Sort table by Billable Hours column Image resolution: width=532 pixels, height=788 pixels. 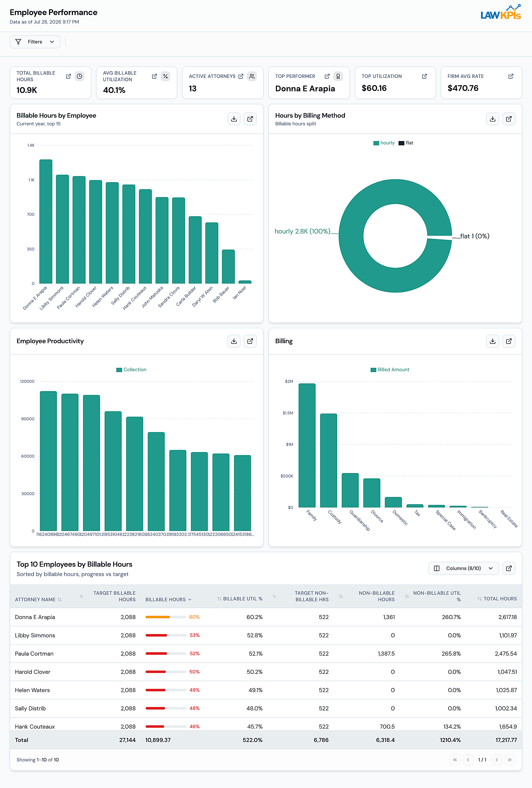[x=168, y=599]
